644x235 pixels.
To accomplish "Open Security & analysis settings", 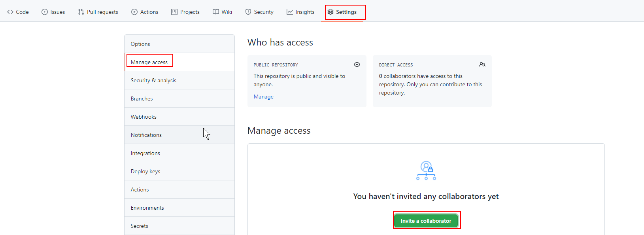I will (179, 80).
